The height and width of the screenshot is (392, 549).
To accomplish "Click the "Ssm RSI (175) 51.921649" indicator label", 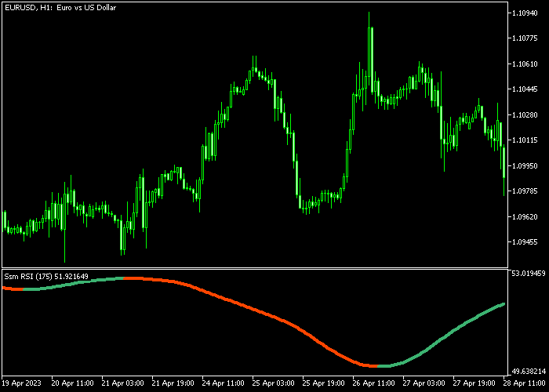I will click(46, 277).
